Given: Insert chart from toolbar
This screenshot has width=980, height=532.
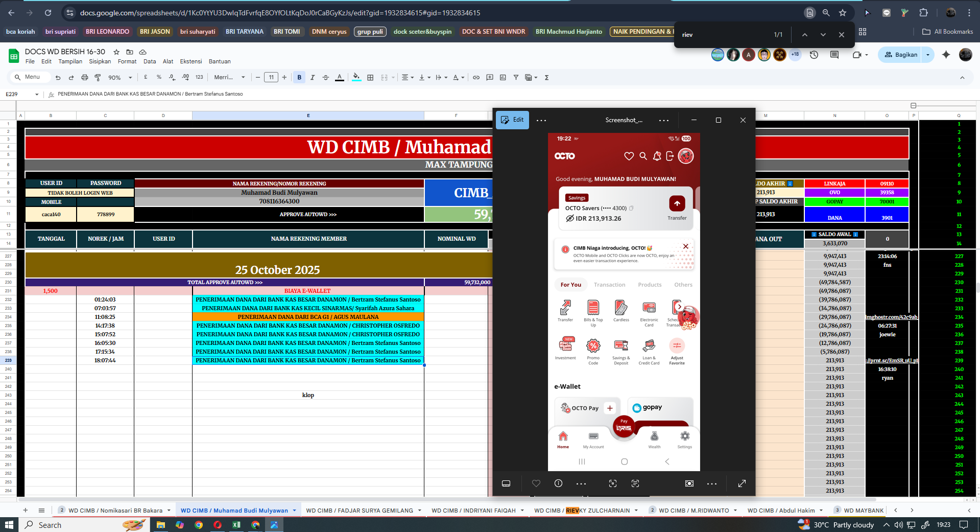Looking at the screenshot, I should [x=503, y=77].
